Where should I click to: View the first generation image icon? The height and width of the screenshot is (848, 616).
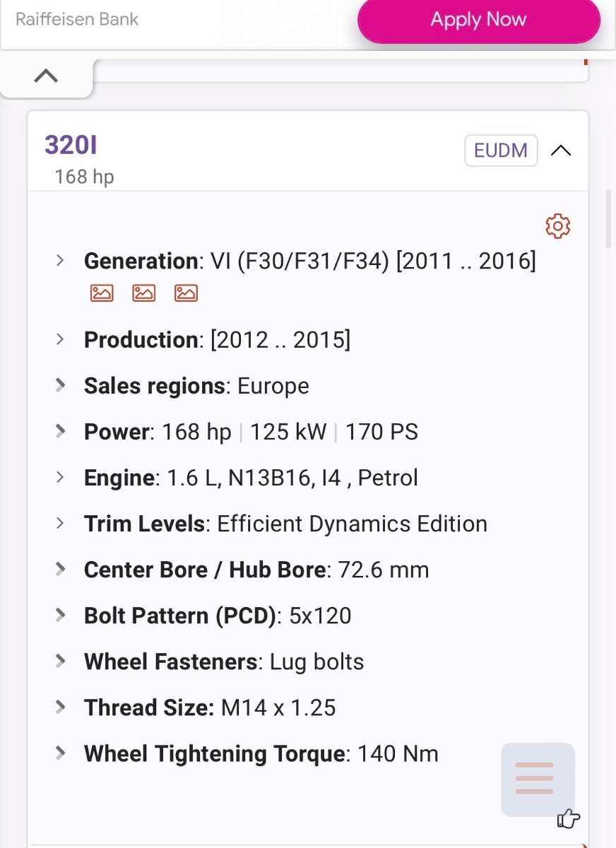(102, 293)
